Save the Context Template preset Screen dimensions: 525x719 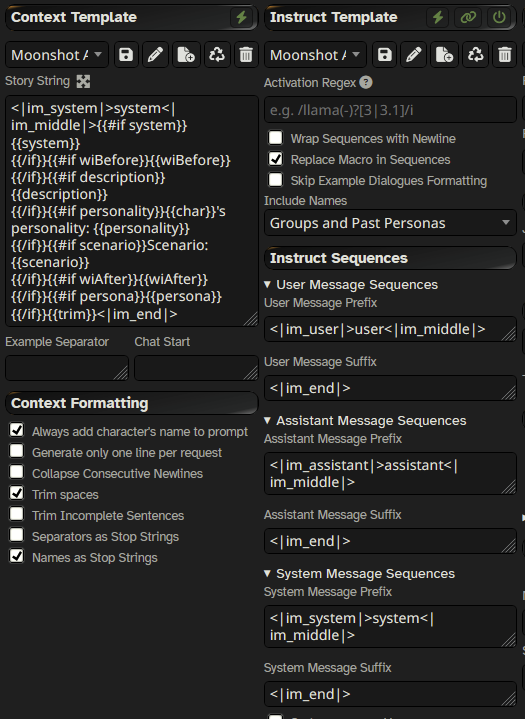(126, 55)
